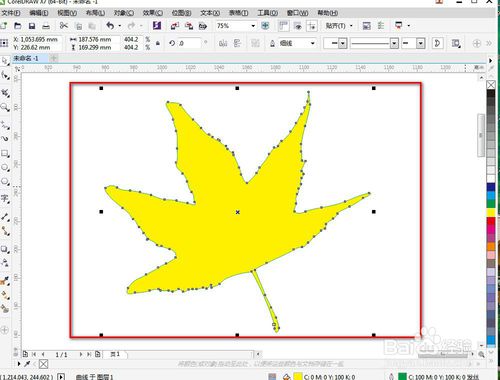Image resolution: width=500 pixels, height=380 pixels.
Task: Select the Rectangle tool in the toolbox
Action: [x=5, y=153]
